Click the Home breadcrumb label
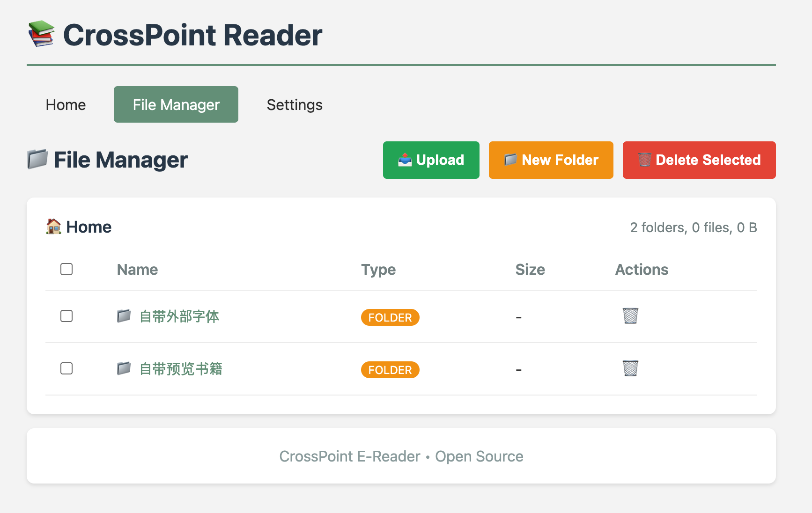The image size is (812, 513). click(x=89, y=227)
